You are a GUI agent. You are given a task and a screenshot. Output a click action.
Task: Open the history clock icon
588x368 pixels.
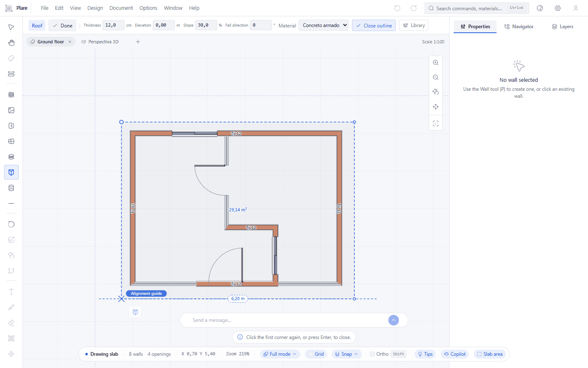coord(540,8)
